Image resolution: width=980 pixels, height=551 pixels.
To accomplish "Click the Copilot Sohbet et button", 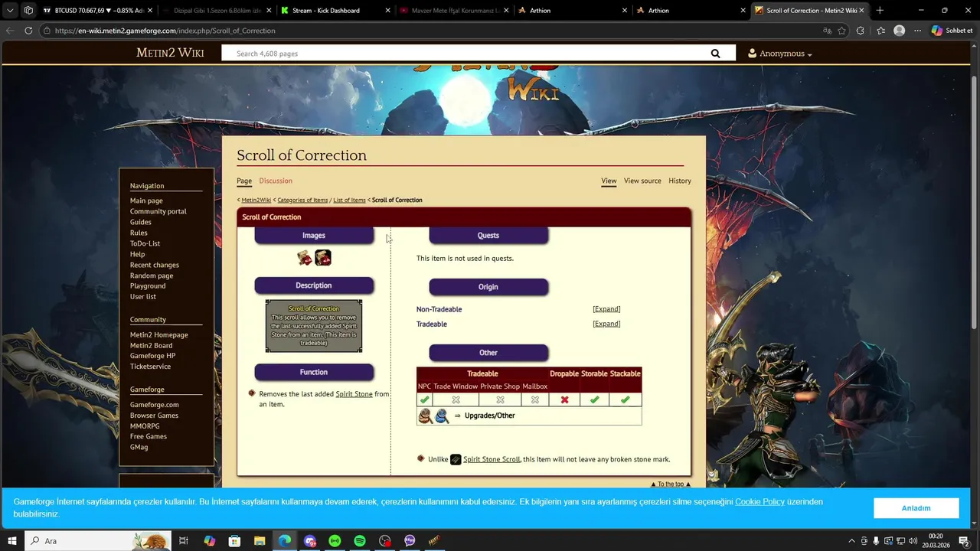I will [x=952, y=31].
